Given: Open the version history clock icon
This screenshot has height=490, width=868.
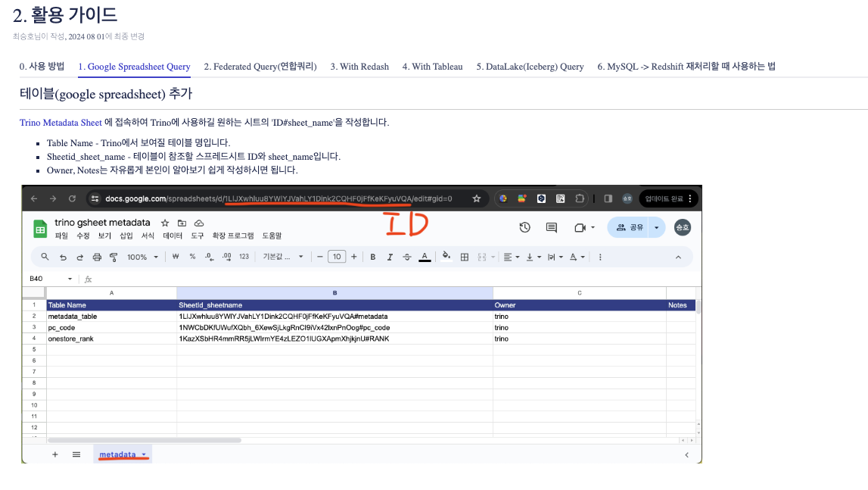Looking at the screenshot, I should pyautogui.click(x=524, y=227).
